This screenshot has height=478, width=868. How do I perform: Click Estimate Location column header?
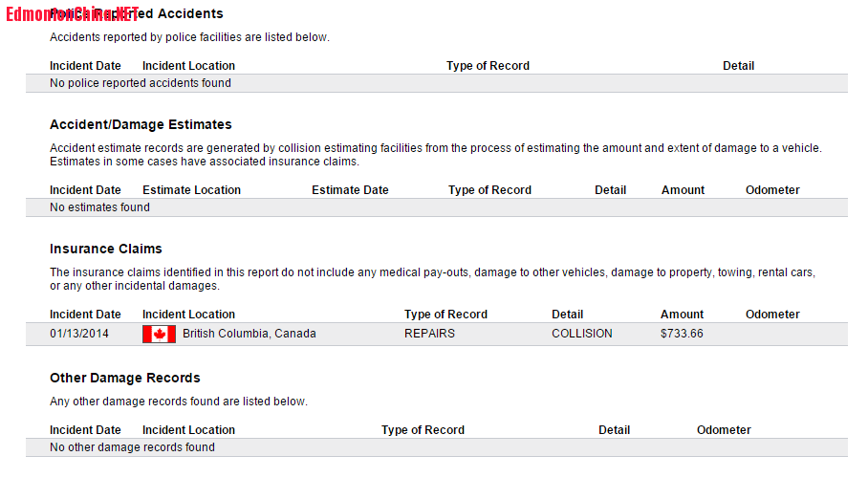(191, 190)
